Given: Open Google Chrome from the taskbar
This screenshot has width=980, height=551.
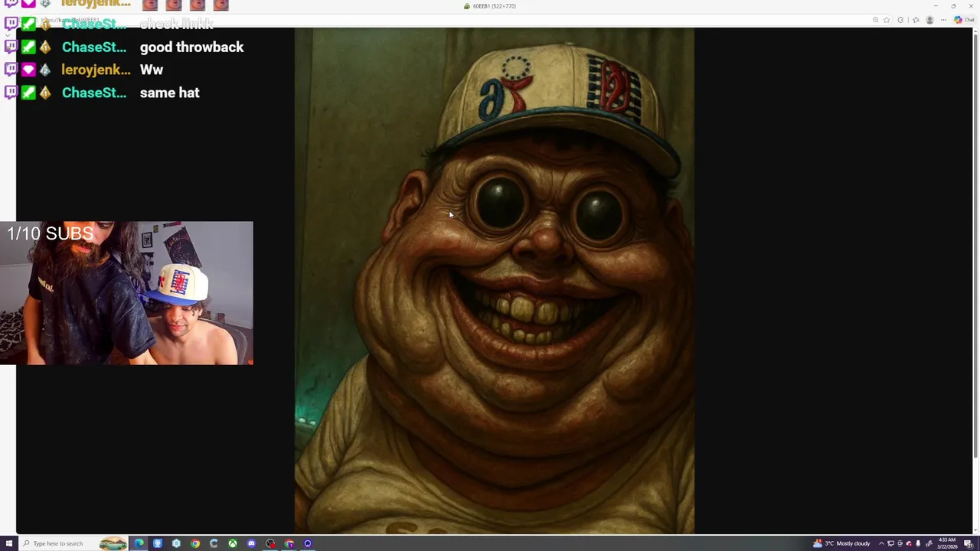Looking at the screenshot, I should coord(195,543).
